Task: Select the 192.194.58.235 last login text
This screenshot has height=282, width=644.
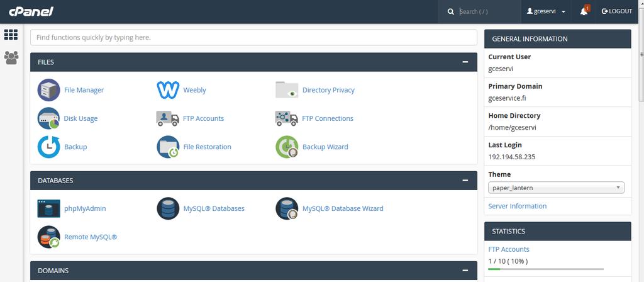Action: tap(512, 157)
